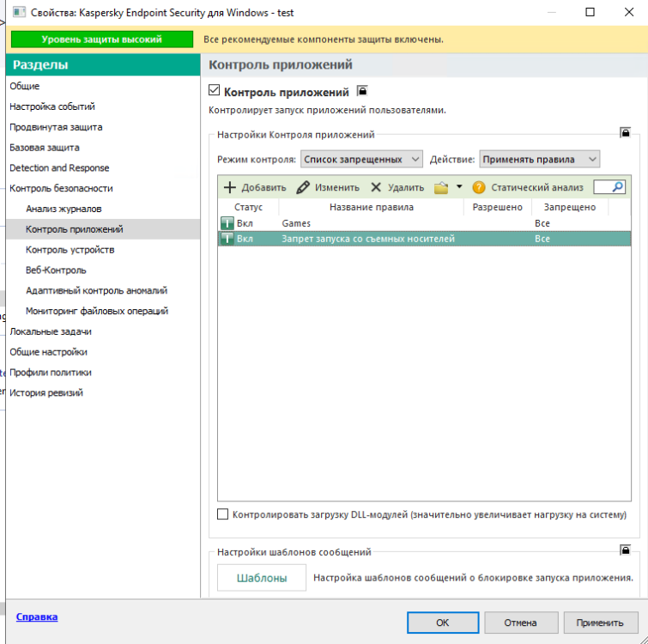This screenshot has height=644, width=648.
Task: Click the Применить button
Action: pos(600,622)
